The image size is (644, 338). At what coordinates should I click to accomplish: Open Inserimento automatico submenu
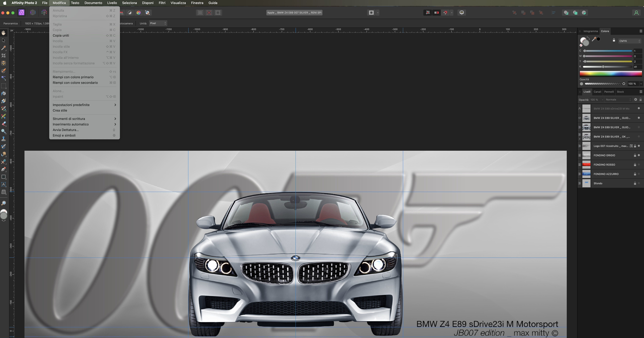pos(84,124)
